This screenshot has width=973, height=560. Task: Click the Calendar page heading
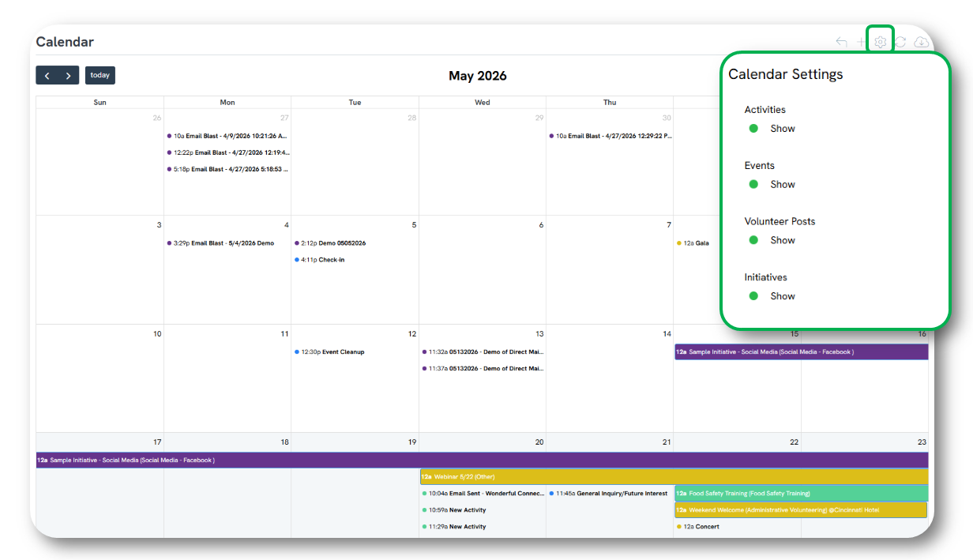tap(65, 42)
